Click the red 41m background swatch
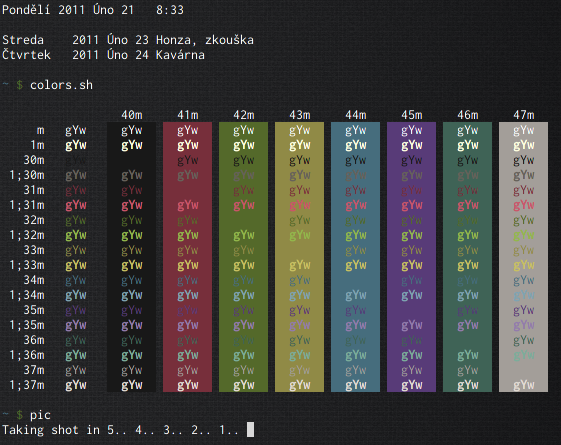The image size is (561, 445). point(187,257)
